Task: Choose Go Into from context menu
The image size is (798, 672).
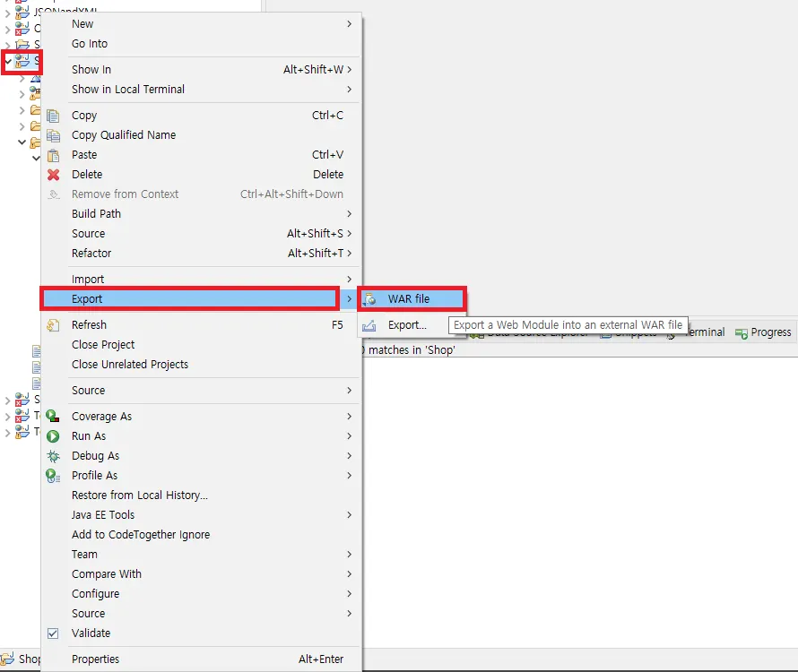Action: click(x=201, y=44)
